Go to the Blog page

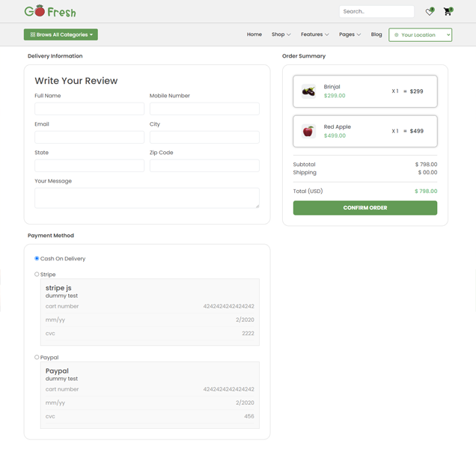[x=376, y=34]
